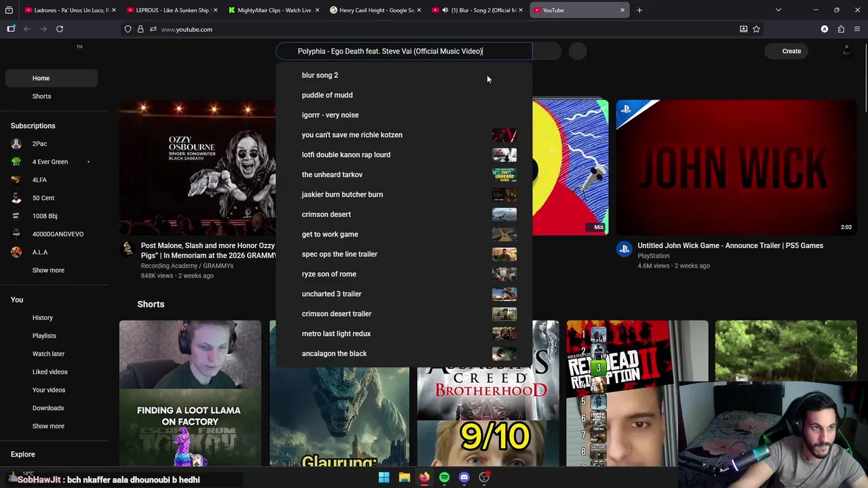This screenshot has width=868, height=488.
Task: Open the browser hamburger menu
Action: pyautogui.click(x=858, y=29)
